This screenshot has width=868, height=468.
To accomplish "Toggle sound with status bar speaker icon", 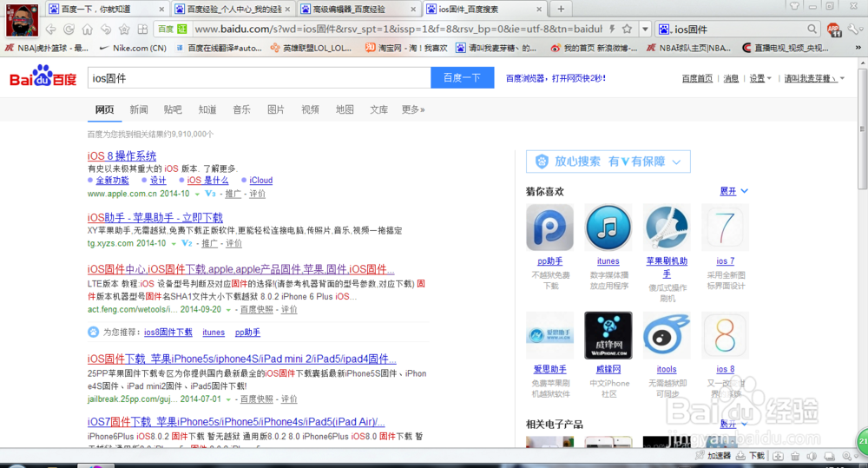I will (812, 456).
